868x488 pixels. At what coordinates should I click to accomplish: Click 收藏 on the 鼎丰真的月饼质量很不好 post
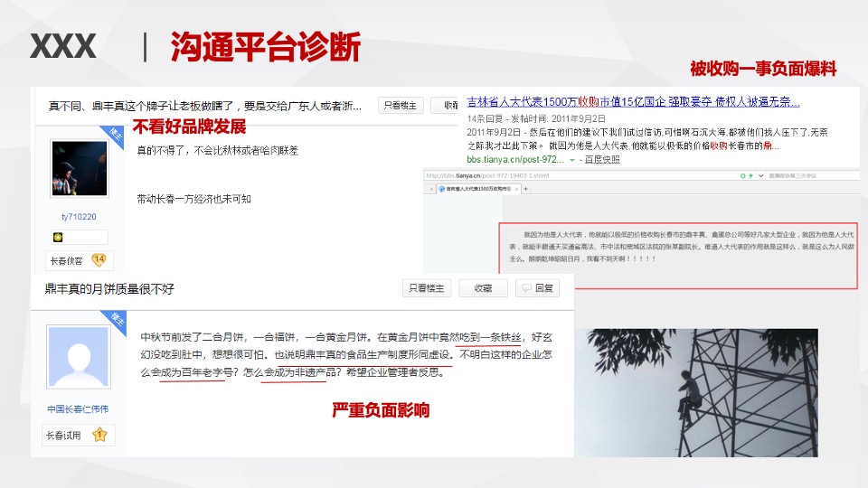point(483,288)
